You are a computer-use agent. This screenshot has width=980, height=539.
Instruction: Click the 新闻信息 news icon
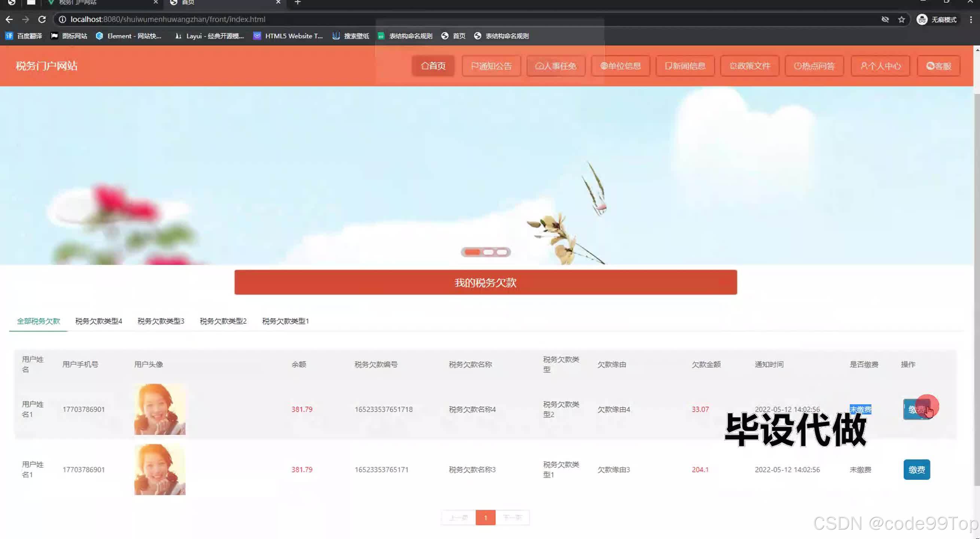[668, 66]
